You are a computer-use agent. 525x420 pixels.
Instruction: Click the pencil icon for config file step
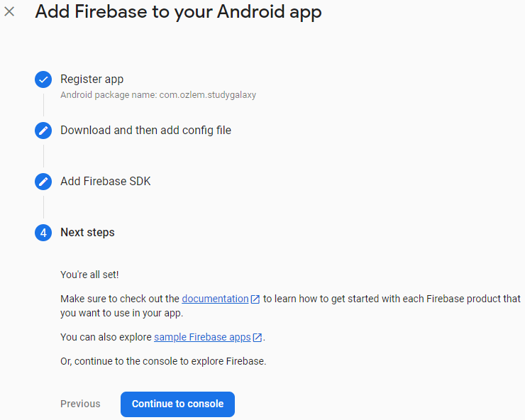pos(43,131)
